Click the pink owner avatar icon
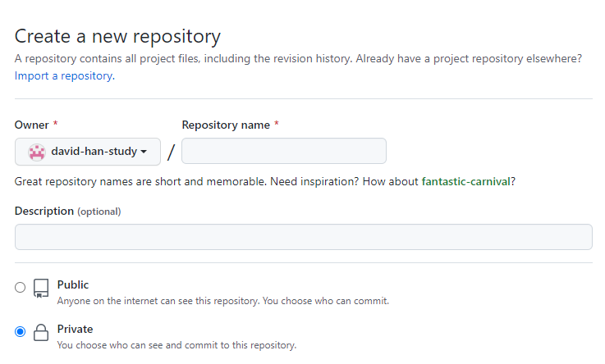 pyautogui.click(x=37, y=152)
